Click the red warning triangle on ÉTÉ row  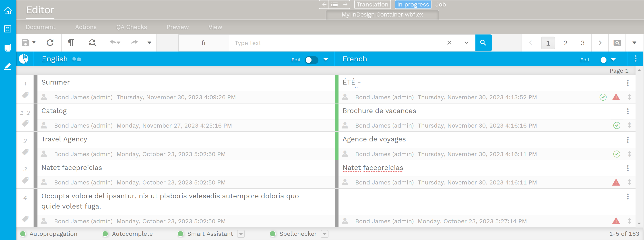(616, 97)
